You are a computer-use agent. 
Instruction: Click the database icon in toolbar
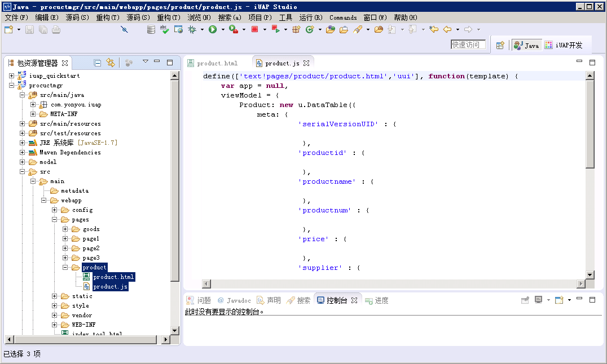click(151, 29)
